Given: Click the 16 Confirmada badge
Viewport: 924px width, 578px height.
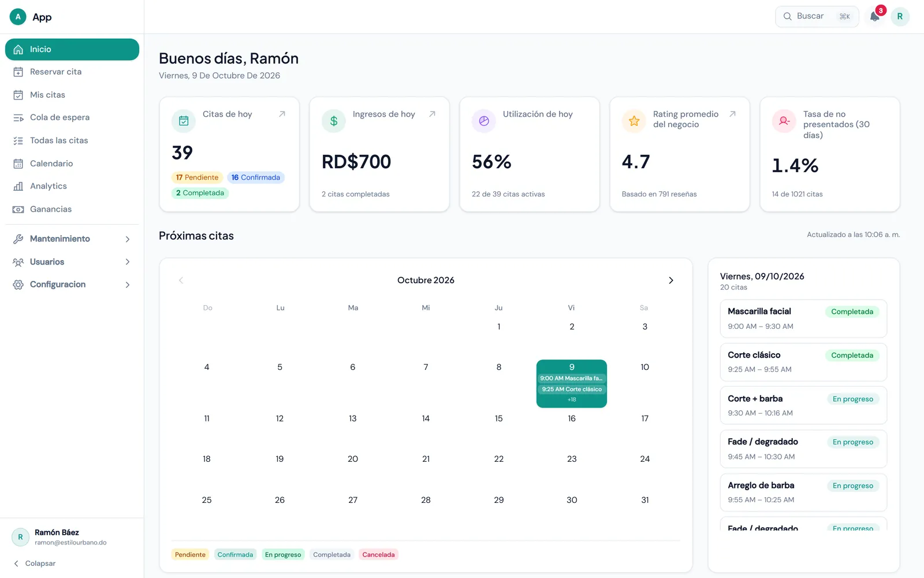Looking at the screenshot, I should tap(256, 177).
